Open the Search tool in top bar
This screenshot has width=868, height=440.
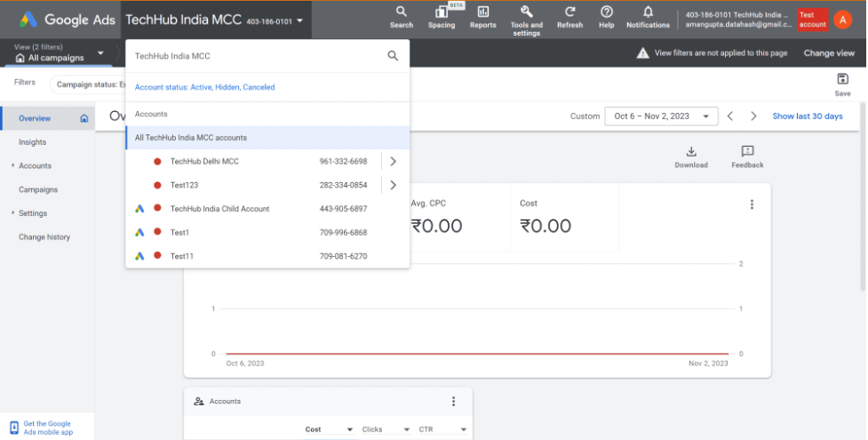pos(402,17)
